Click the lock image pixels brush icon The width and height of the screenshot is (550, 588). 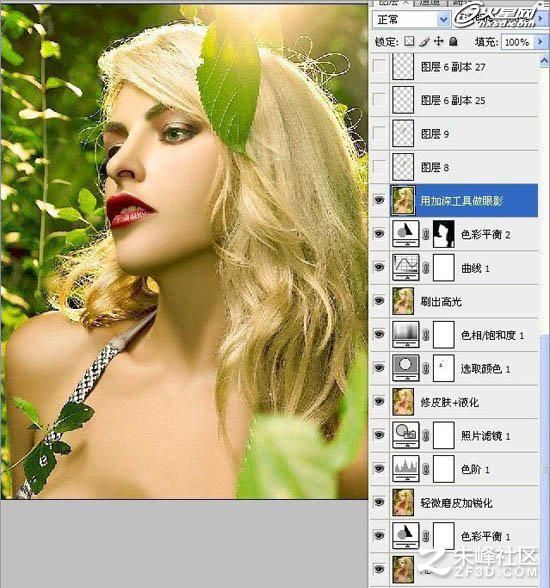tap(424, 41)
